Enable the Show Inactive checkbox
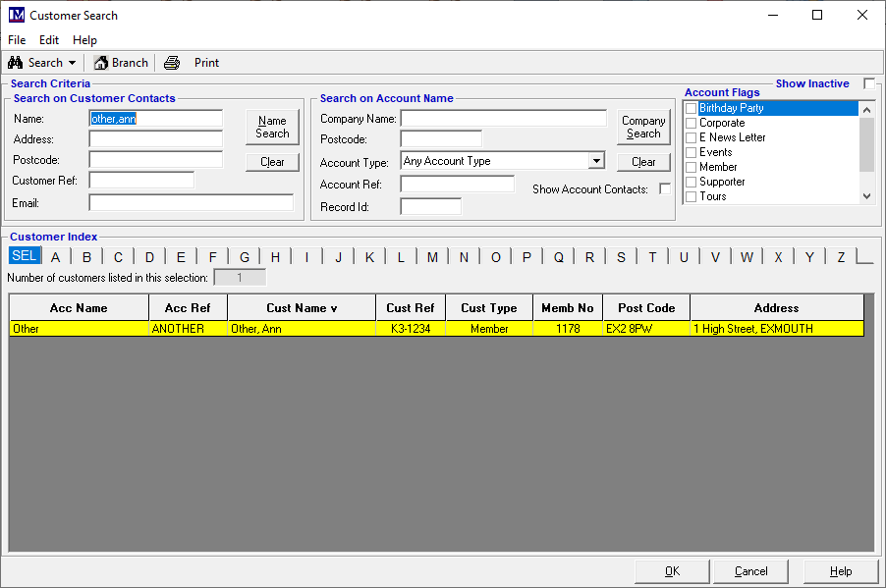The height and width of the screenshot is (588, 886). (x=868, y=83)
